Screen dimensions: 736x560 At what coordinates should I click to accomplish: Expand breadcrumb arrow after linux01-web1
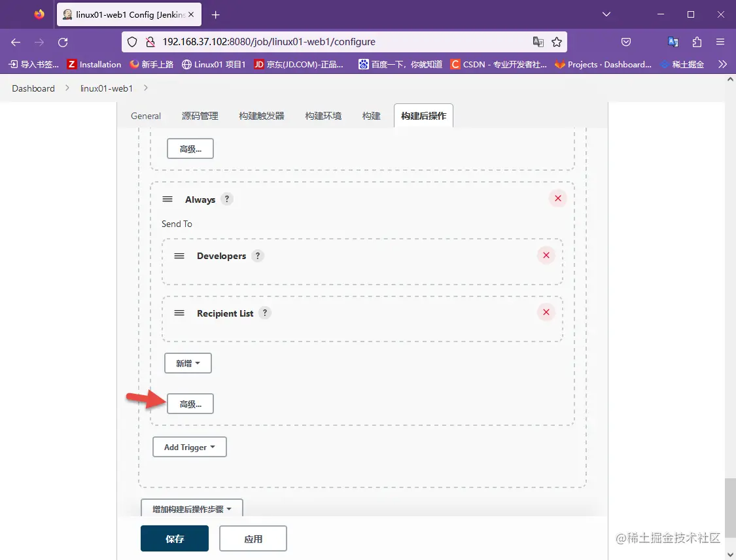[145, 88]
